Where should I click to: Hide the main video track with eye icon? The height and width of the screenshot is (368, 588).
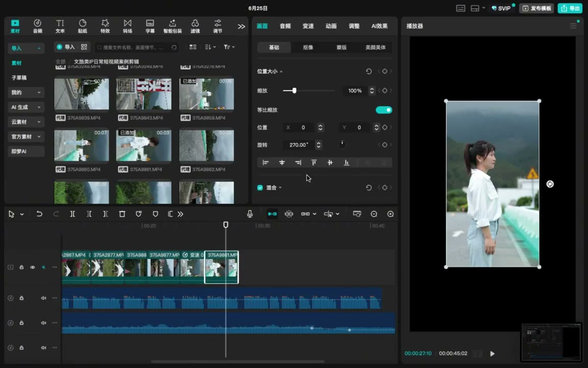pos(33,267)
